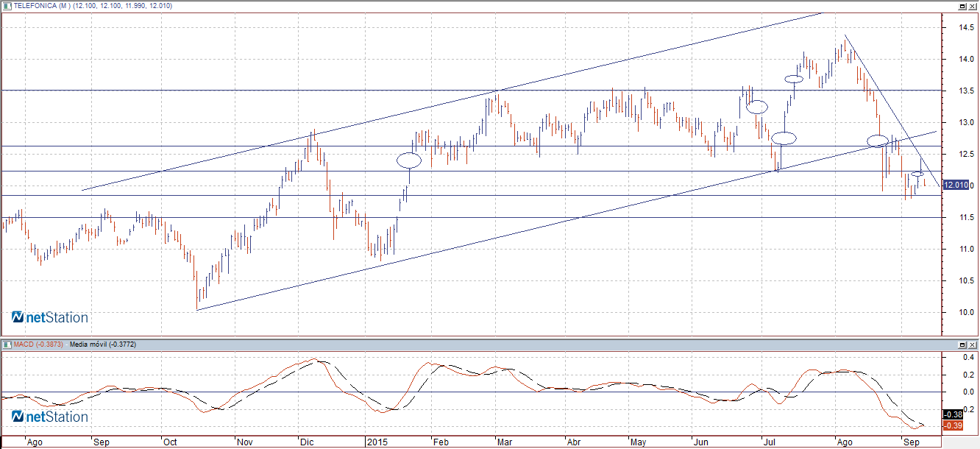Click the 12.010 current price tag
The width and height of the screenshot is (980, 449).
coord(955,185)
